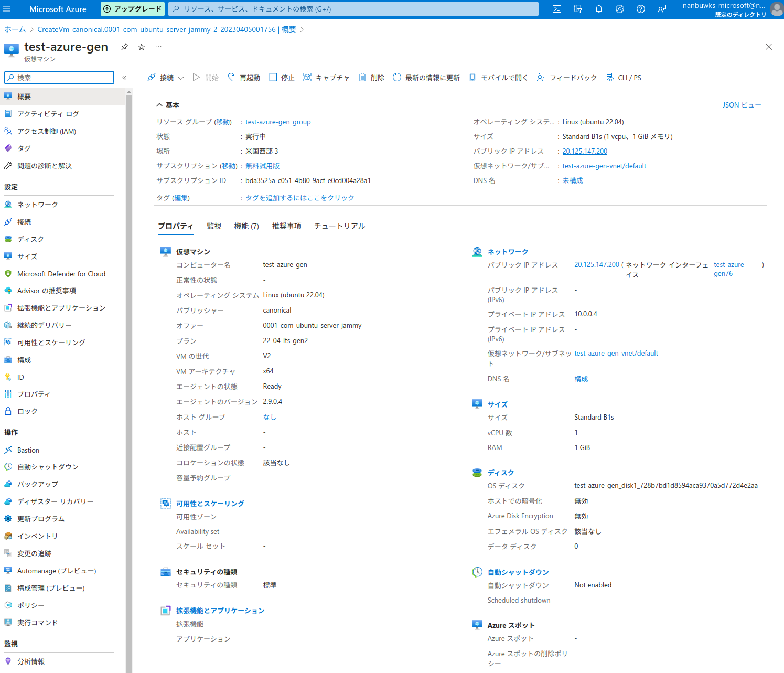Image resolution: width=784 pixels, height=673 pixels.
Task: Click the 可用性とスケーリング section heading link
Action: coord(210,504)
